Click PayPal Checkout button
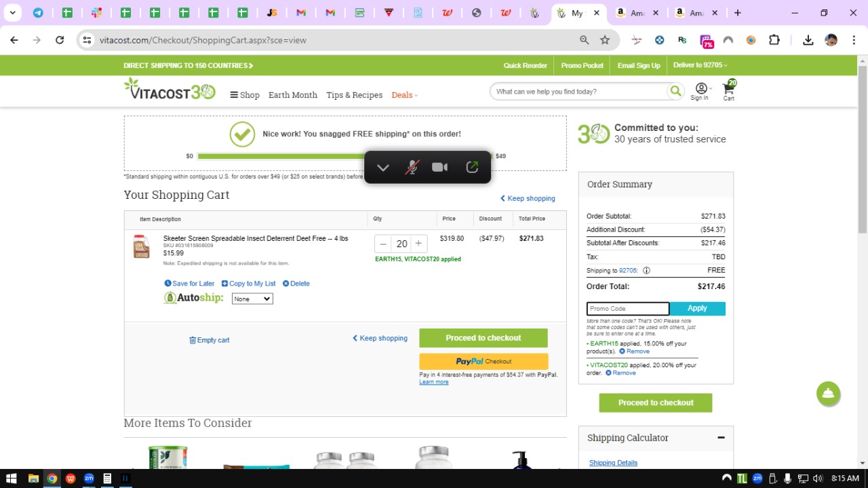 tap(484, 361)
